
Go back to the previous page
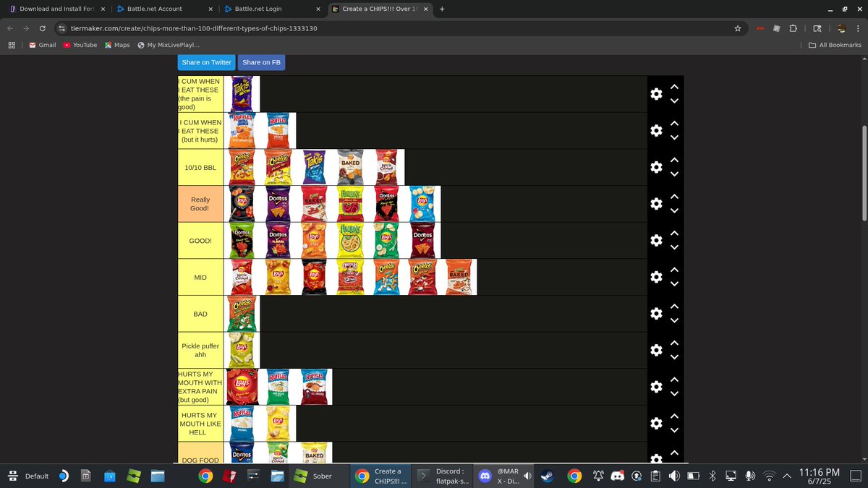(x=10, y=28)
